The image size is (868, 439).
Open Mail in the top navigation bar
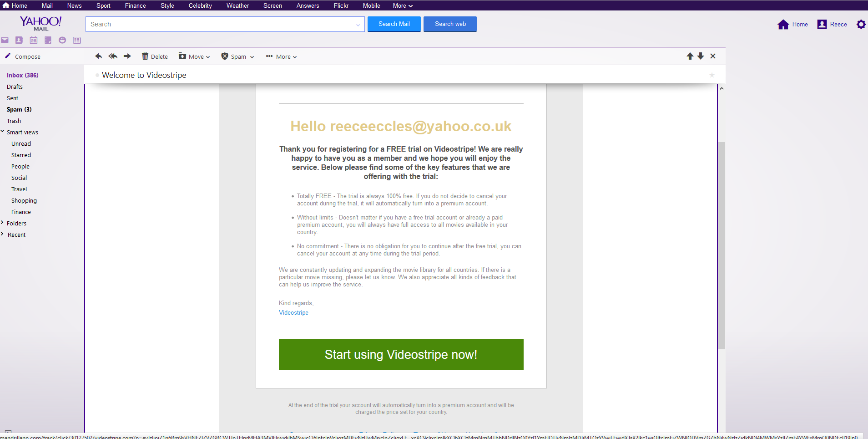point(47,5)
